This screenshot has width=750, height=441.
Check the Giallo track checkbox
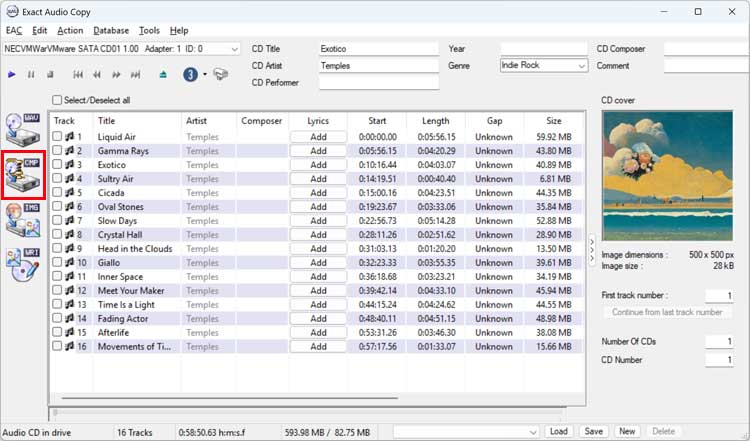click(x=57, y=262)
